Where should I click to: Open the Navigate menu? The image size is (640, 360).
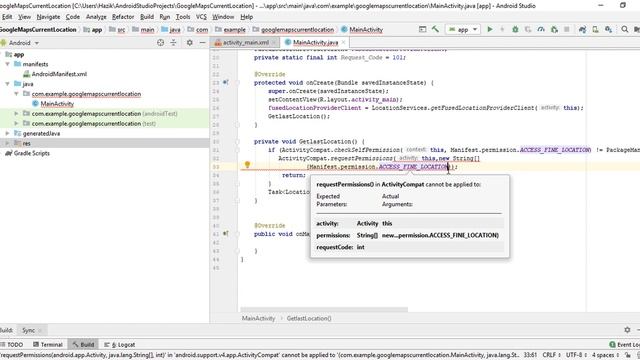pos(48,17)
